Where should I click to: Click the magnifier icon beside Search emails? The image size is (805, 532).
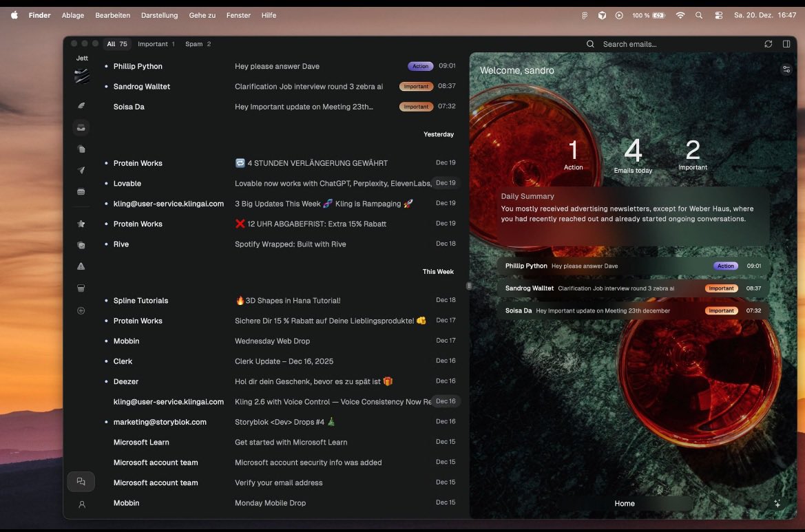point(590,44)
